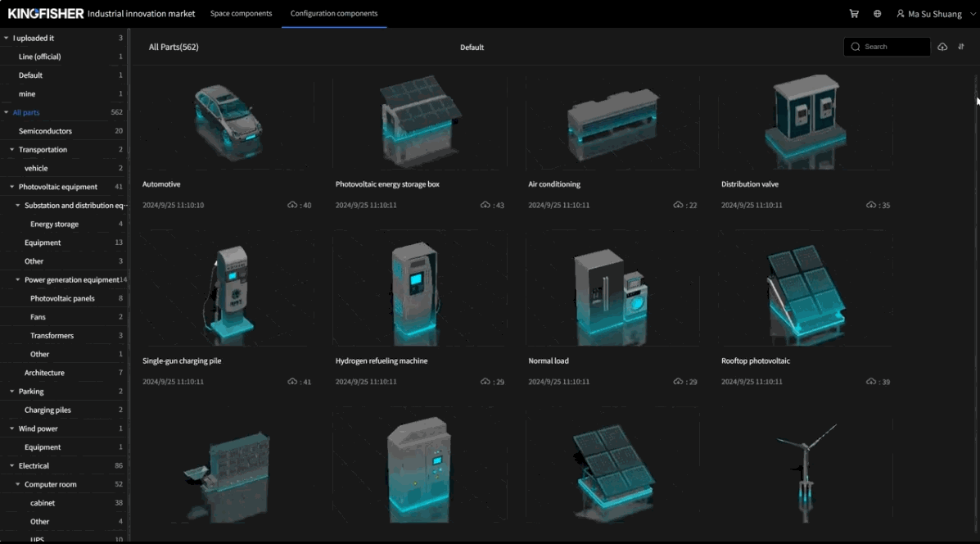The image size is (980, 544).
Task: Click download icon on Hydrogen refueling machine
Action: (x=485, y=382)
